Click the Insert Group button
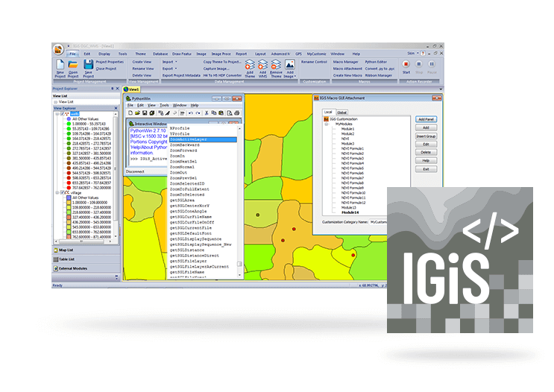554x392 pixels. pyautogui.click(x=426, y=136)
